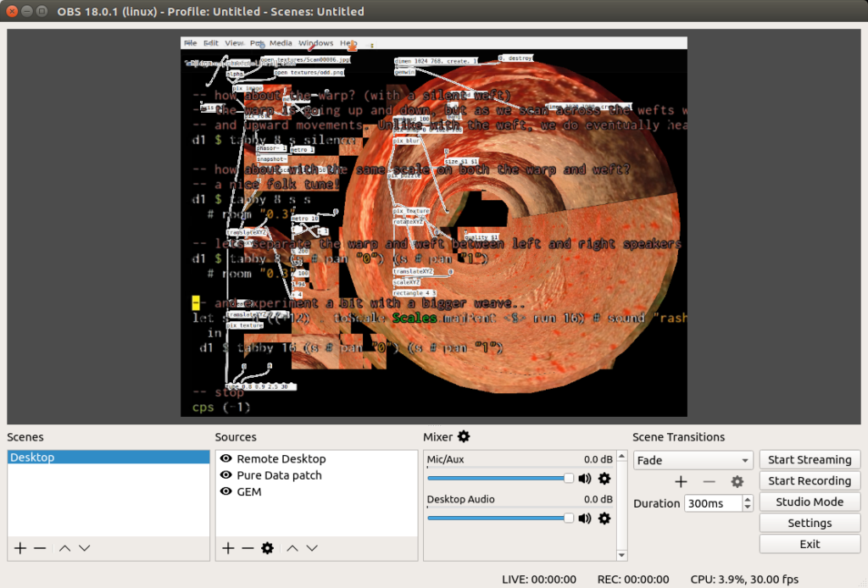Move selected source up with the arrow icon

pos(294,548)
